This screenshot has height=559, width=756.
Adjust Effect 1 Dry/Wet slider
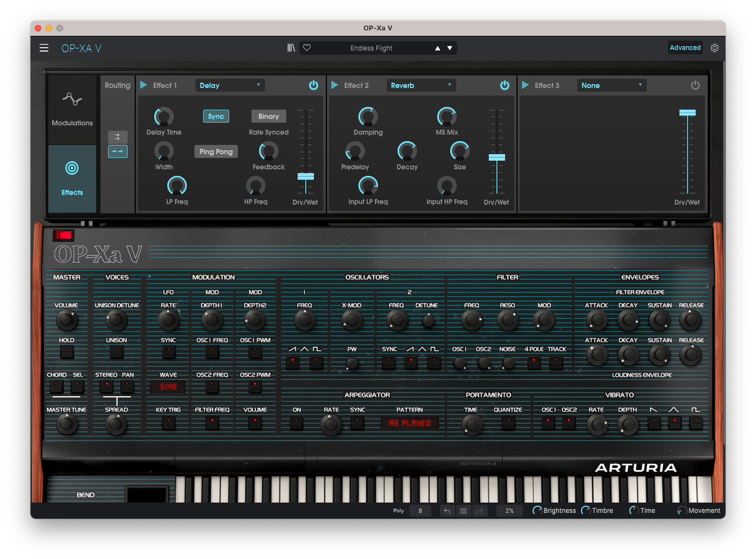[306, 176]
